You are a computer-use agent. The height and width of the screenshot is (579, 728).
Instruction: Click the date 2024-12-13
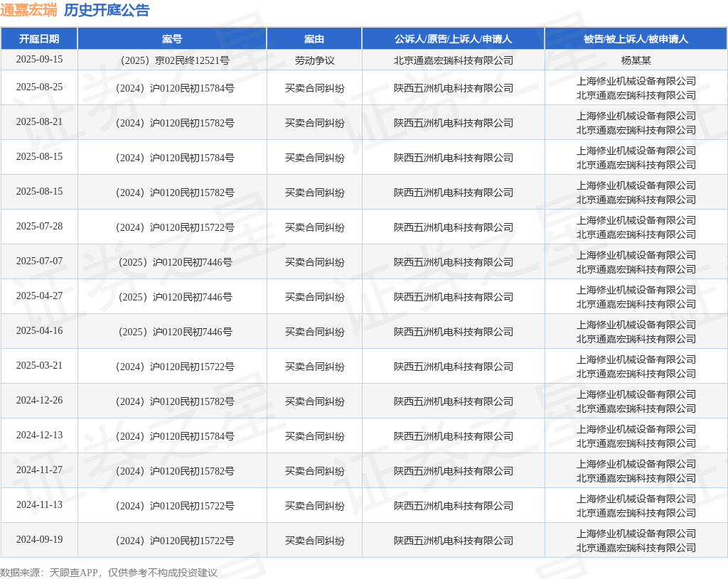[x=39, y=435]
